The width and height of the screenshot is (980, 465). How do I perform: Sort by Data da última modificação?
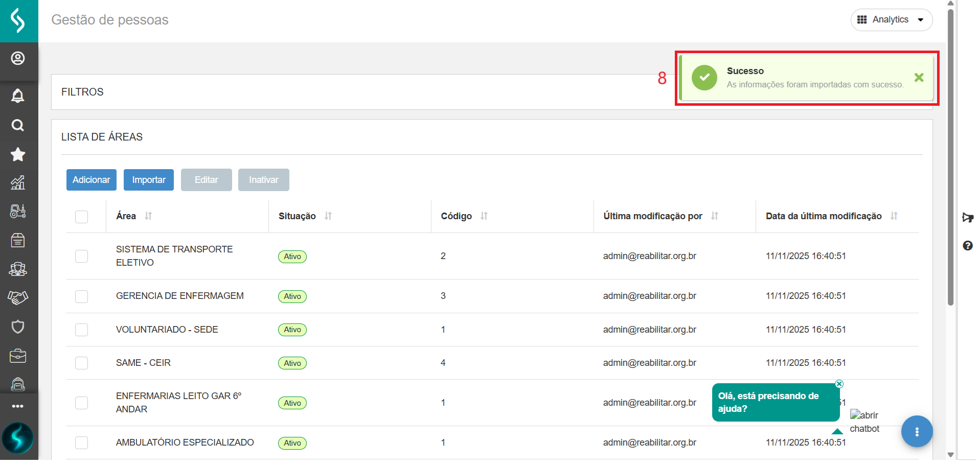point(894,216)
